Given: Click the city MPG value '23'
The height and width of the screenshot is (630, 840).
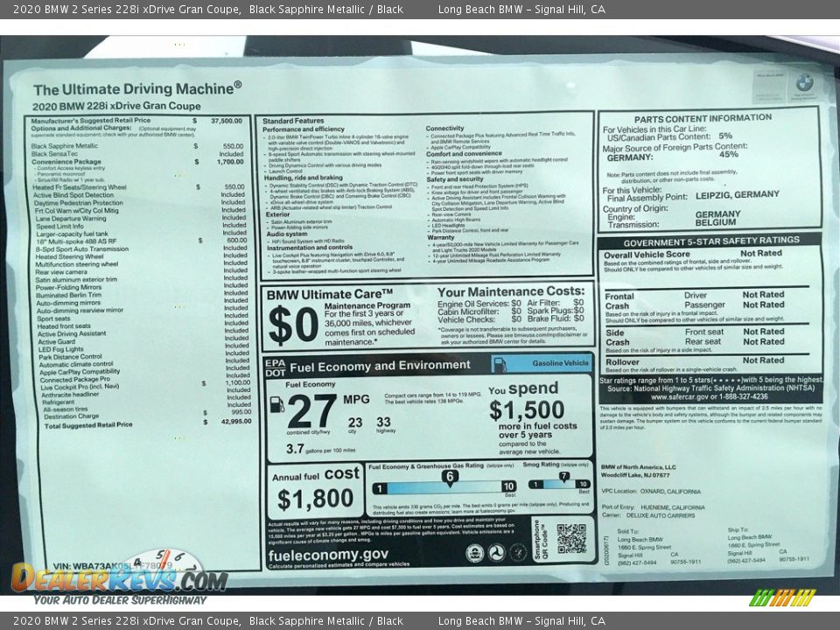Looking at the screenshot, I should (x=355, y=423).
